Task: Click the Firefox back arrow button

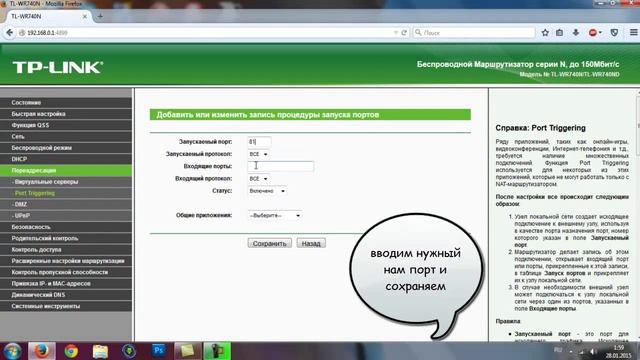Action: (x=9, y=33)
